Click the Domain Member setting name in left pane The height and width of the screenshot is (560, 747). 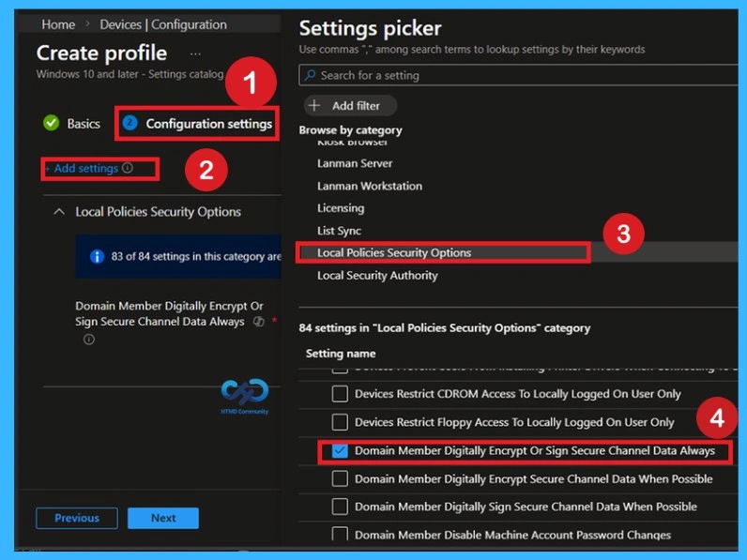[x=169, y=314]
